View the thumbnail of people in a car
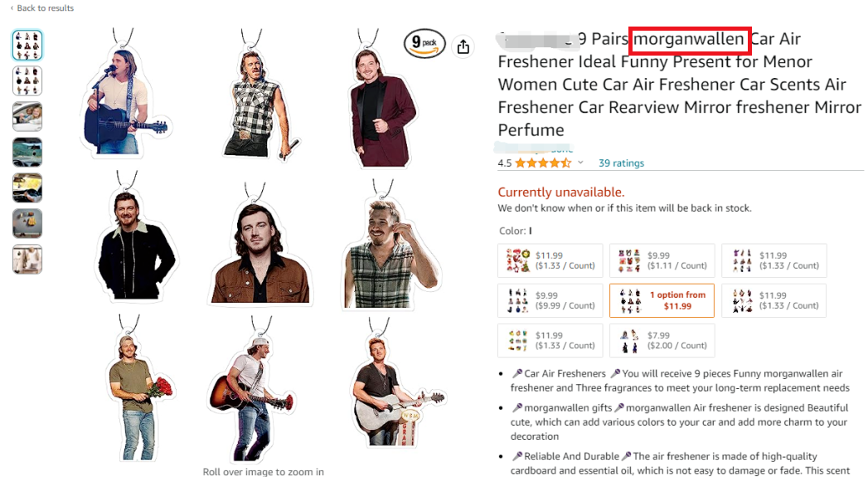The width and height of the screenshot is (868, 477). coord(27,117)
